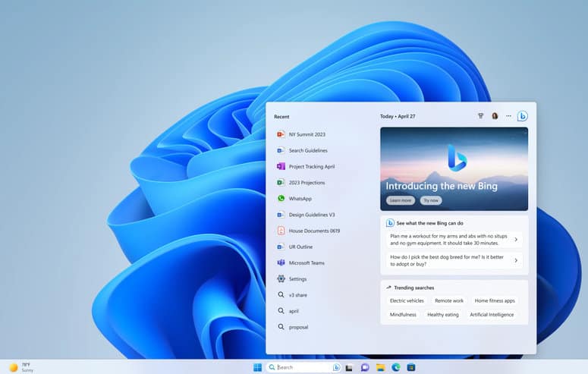Click the user profile avatar in search panel

(x=495, y=116)
